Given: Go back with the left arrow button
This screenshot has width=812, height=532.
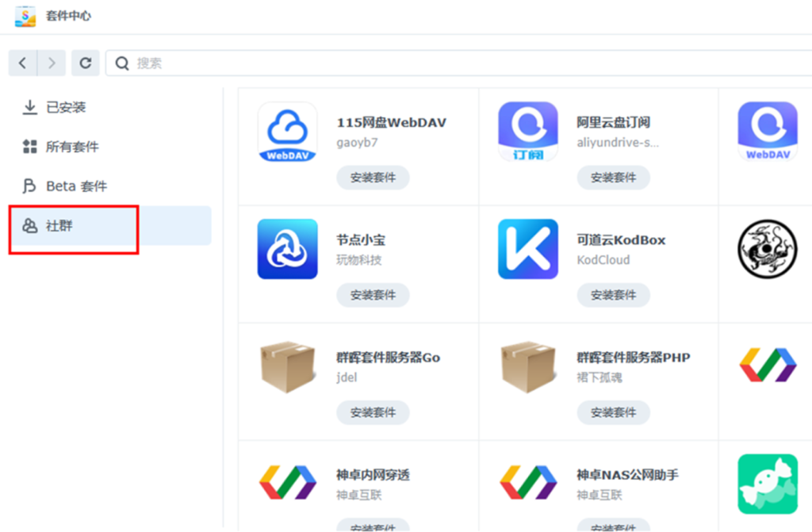Looking at the screenshot, I should (23, 63).
